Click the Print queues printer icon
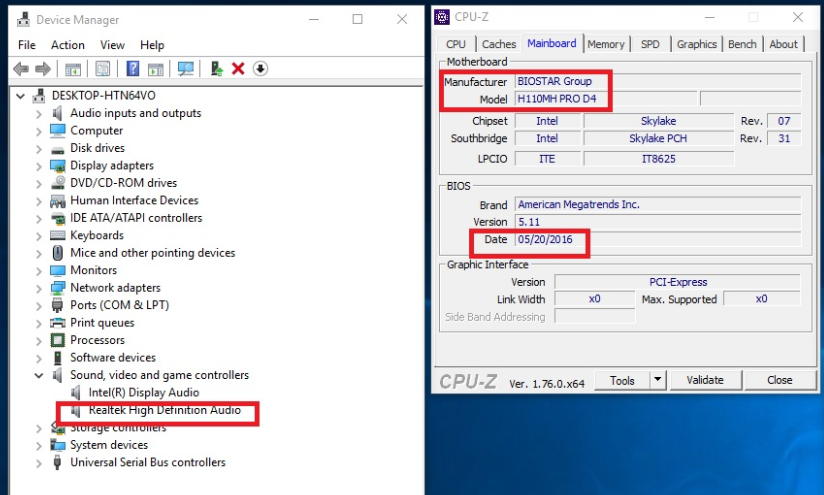 click(x=57, y=323)
